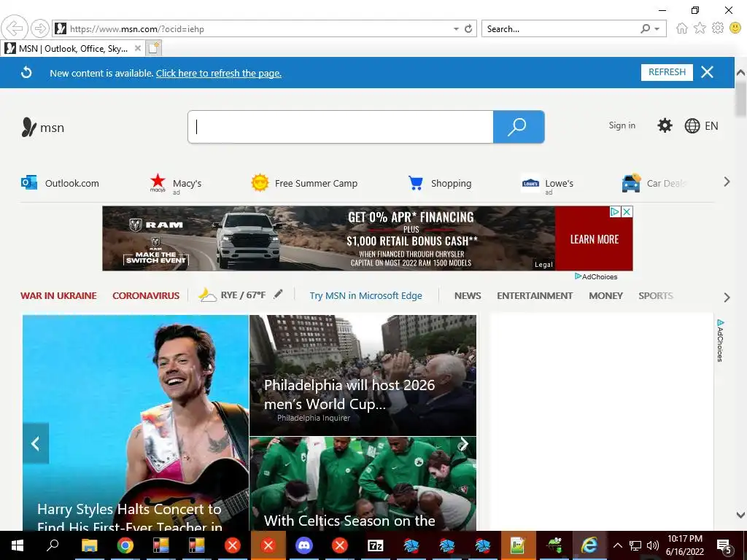
Task: Click vertical AdChoices label at right
Action: [x=720, y=340]
